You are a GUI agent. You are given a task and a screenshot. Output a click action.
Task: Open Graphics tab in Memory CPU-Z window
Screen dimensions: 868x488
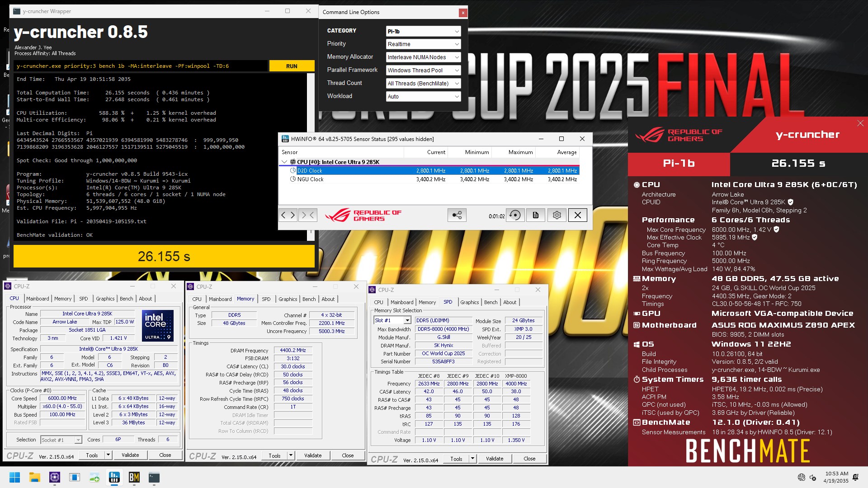[288, 299]
